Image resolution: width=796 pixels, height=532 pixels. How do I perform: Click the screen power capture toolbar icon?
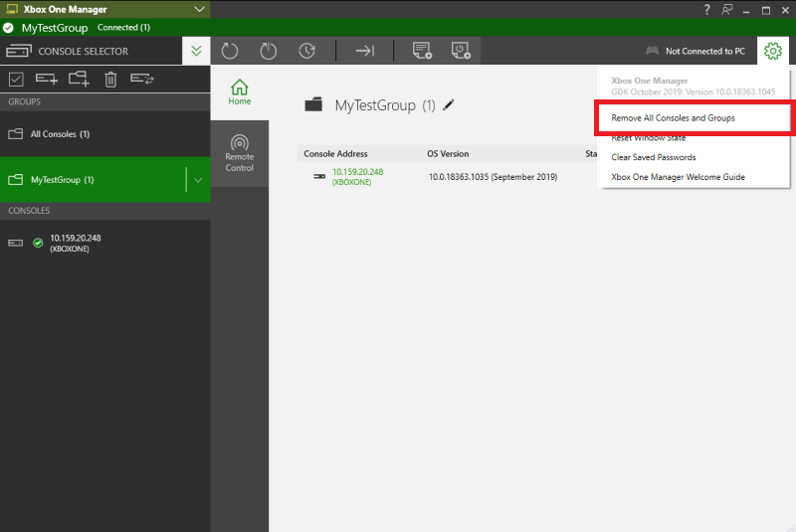pos(461,51)
